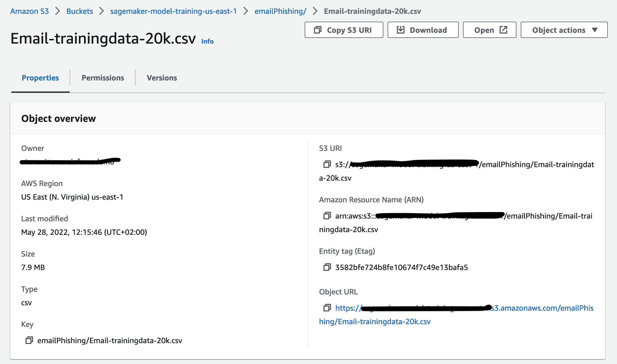The image size is (617, 364).
Task: Click the external-link icon on Open button
Action: [x=503, y=30]
